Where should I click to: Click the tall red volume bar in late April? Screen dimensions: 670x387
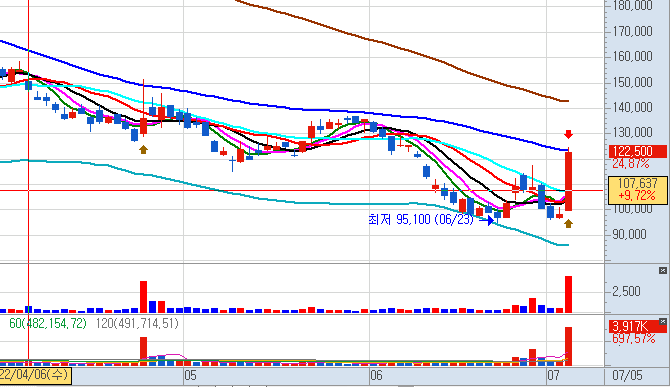pos(144,297)
